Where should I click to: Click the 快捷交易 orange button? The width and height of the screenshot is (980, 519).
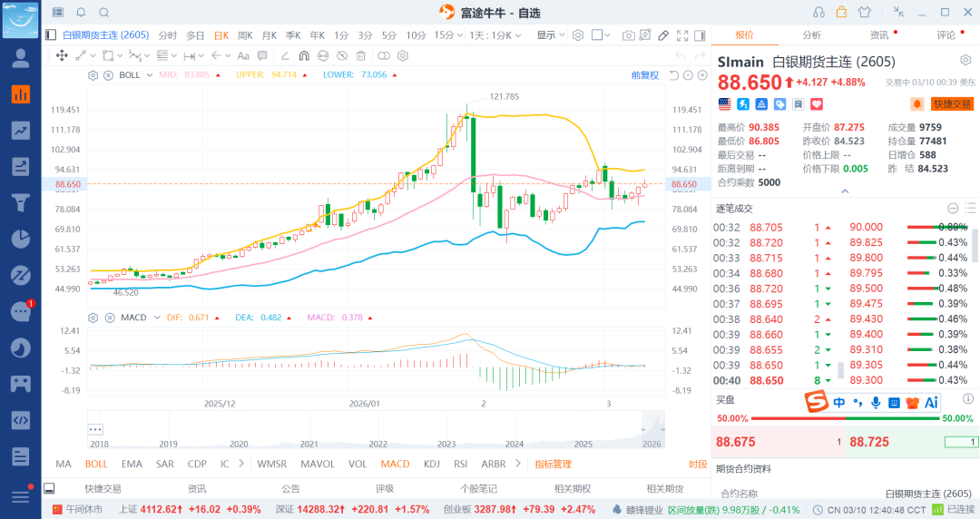point(951,104)
